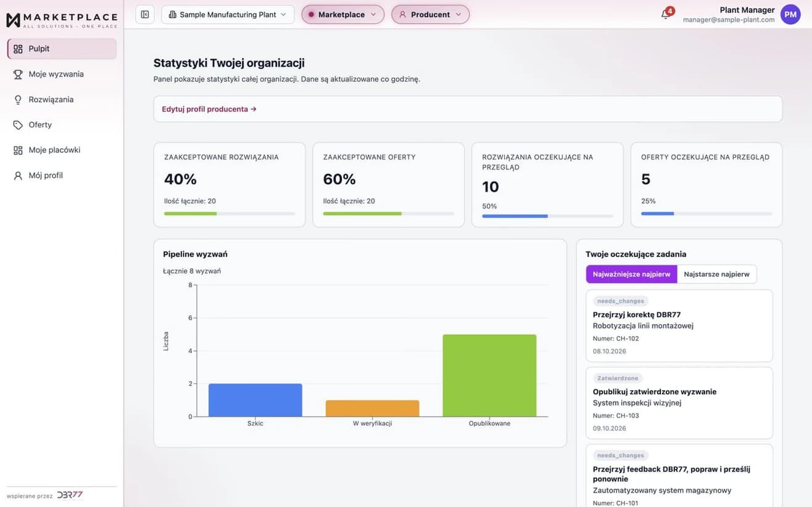This screenshot has height=507, width=812.
Task: Navigate to Oferty
Action: tap(62, 125)
